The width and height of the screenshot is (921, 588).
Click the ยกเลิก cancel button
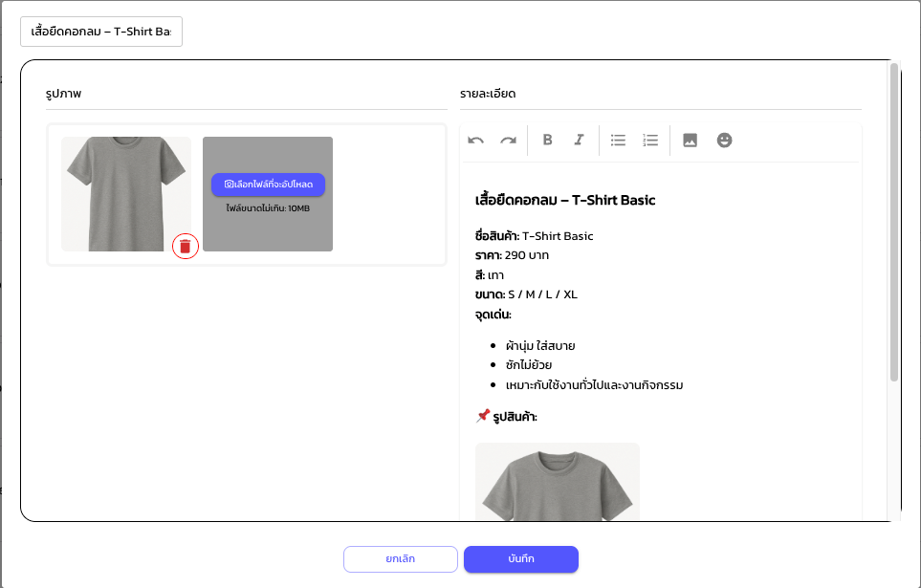coord(401,559)
